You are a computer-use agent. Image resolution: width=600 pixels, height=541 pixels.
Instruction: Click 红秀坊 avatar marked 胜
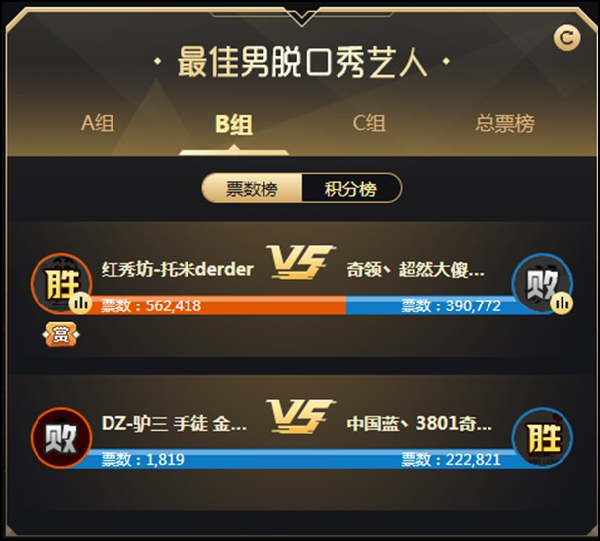tap(61, 284)
